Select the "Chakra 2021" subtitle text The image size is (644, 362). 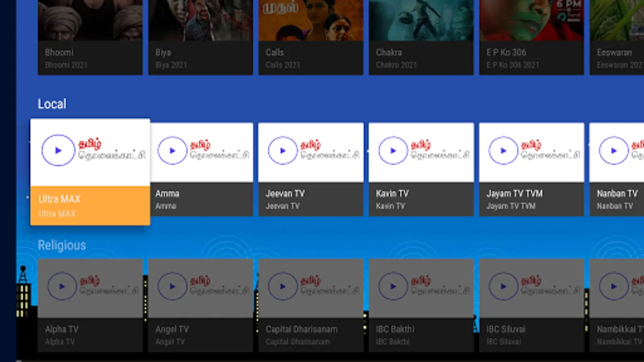(396, 65)
